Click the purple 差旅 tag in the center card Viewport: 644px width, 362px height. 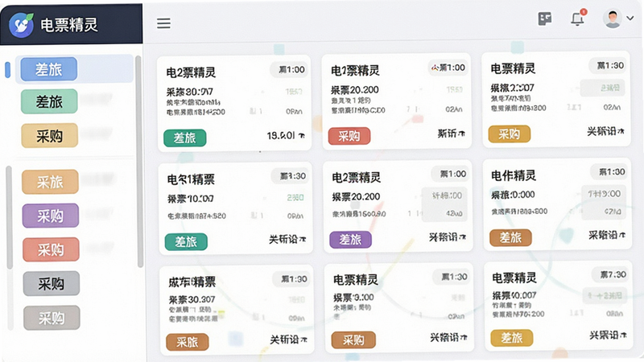(350, 239)
